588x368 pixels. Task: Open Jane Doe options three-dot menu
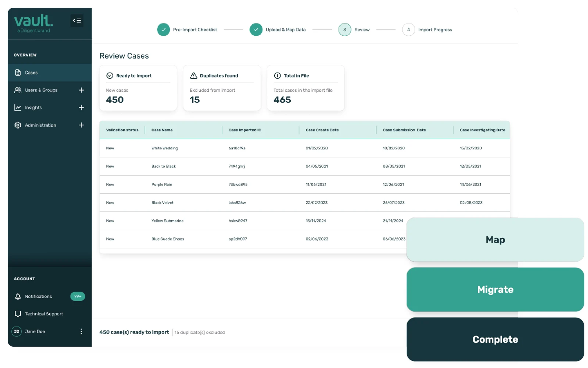coord(81,331)
